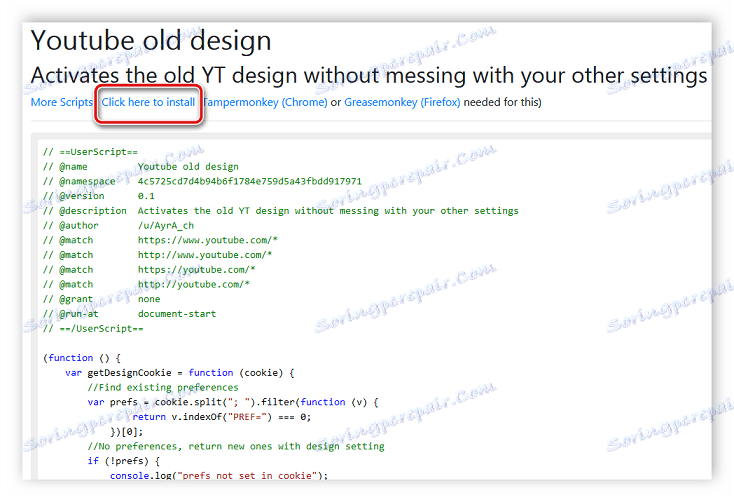Click the 'return v.indexOf("PREF=")' line
The width and height of the screenshot is (734, 502).
tap(221, 417)
